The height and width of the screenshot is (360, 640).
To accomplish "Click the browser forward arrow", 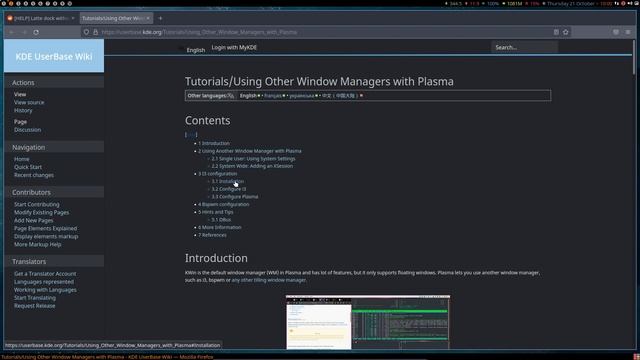I will point(24,32).
